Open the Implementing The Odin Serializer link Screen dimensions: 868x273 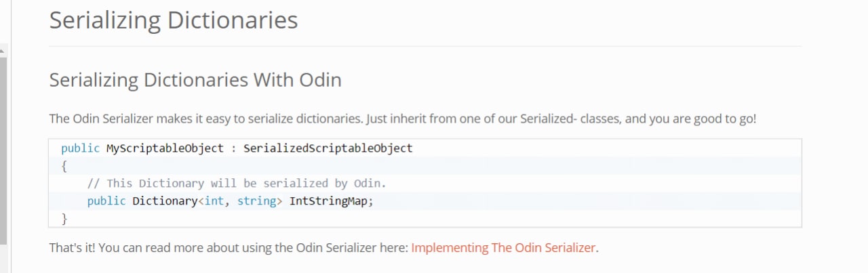tap(503, 247)
